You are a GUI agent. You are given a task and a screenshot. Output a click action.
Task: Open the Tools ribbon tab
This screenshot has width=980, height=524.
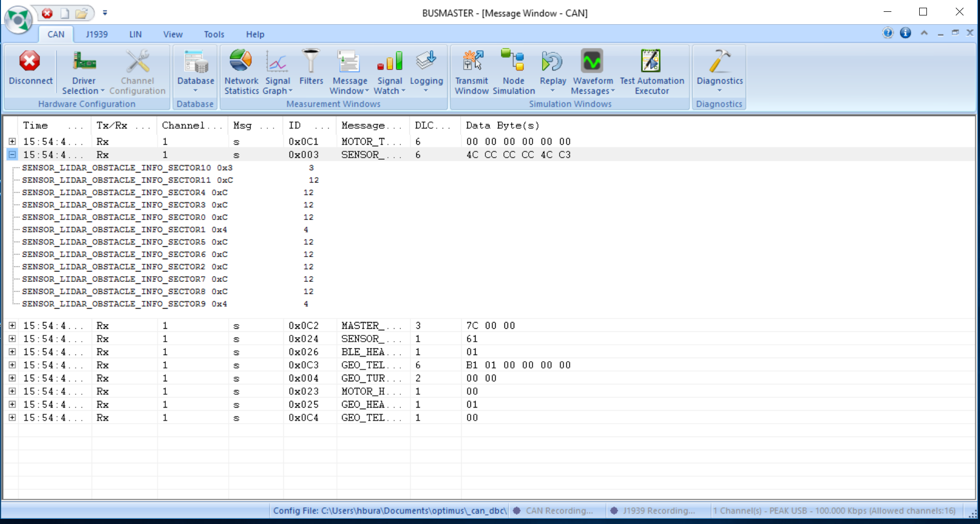click(x=214, y=34)
